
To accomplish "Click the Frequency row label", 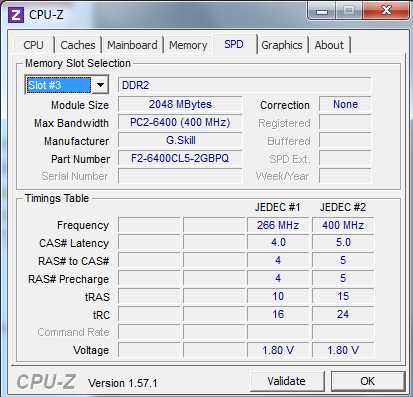I will tap(83, 225).
